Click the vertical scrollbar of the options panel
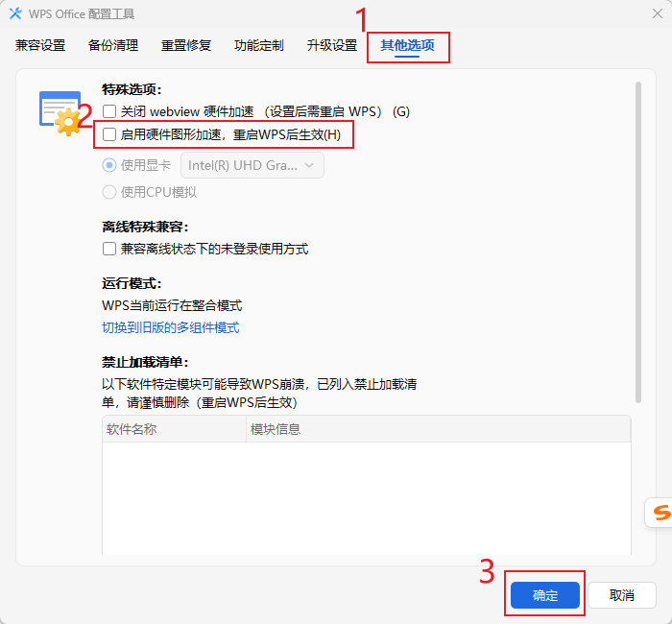The image size is (672, 624). coord(637,240)
